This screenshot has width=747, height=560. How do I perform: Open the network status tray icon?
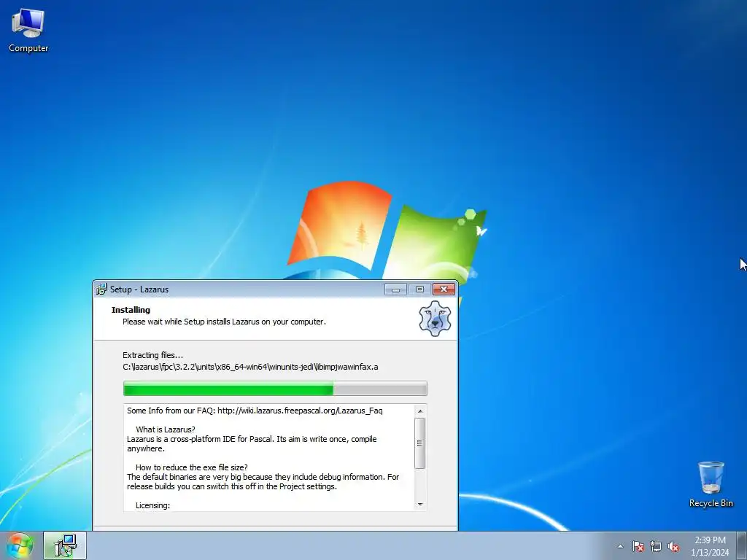[656, 546]
